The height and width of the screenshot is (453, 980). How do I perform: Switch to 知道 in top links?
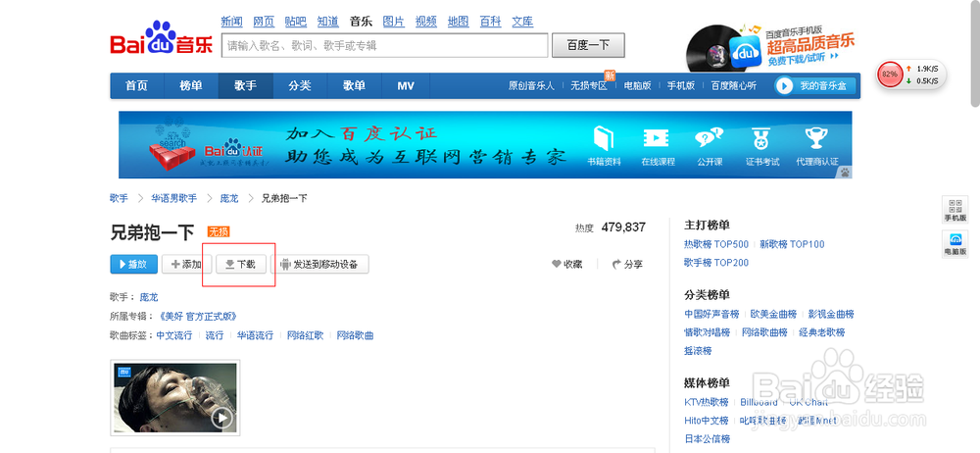click(328, 22)
